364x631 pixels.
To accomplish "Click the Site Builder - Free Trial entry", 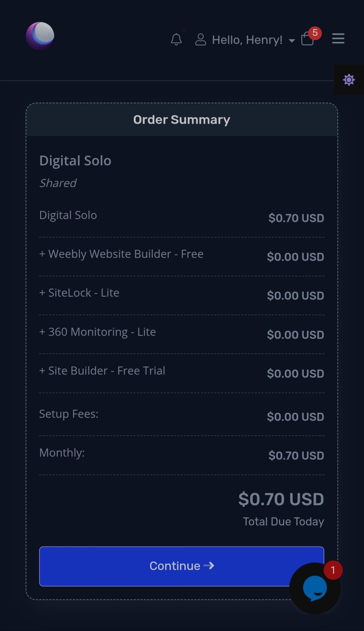I will (102, 371).
